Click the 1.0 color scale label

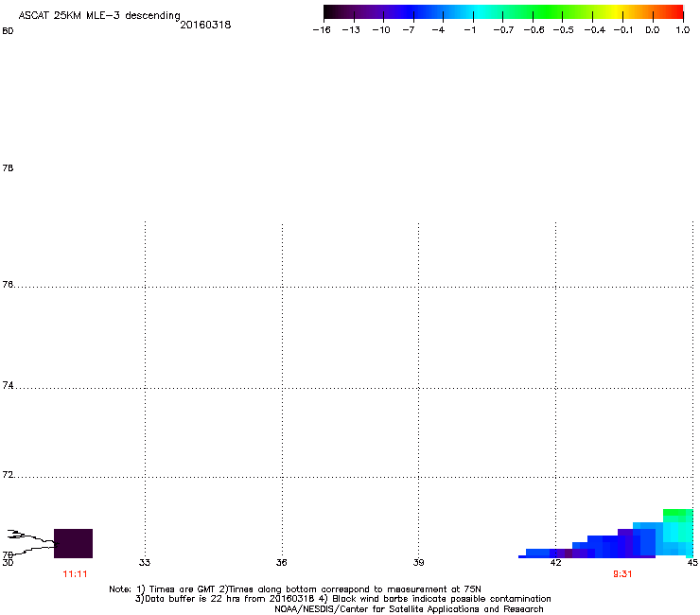[x=683, y=30]
